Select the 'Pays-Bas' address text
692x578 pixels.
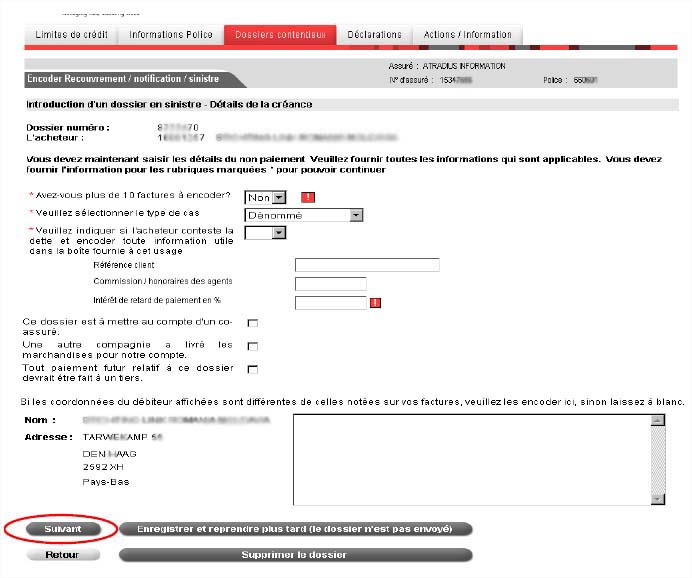click(x=106, y=482)
